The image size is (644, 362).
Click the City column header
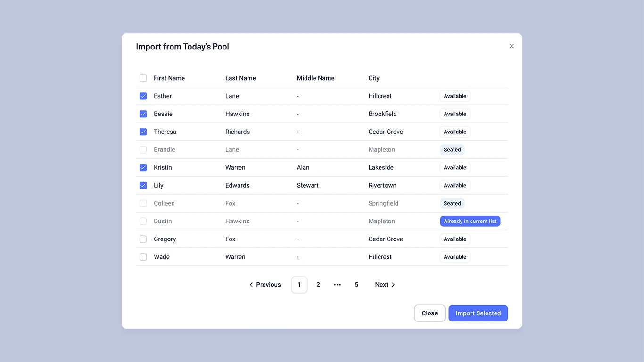(x=374, y=78)
